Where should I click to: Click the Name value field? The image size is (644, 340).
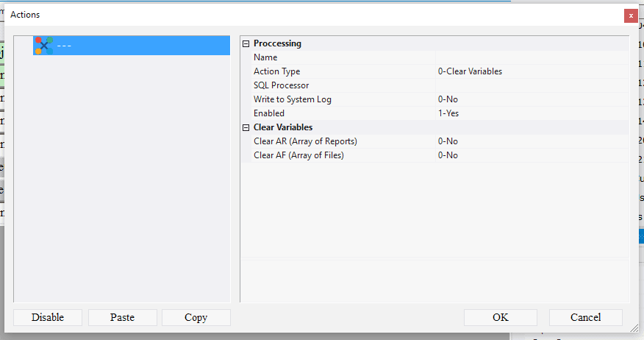(x=532, y=57)
